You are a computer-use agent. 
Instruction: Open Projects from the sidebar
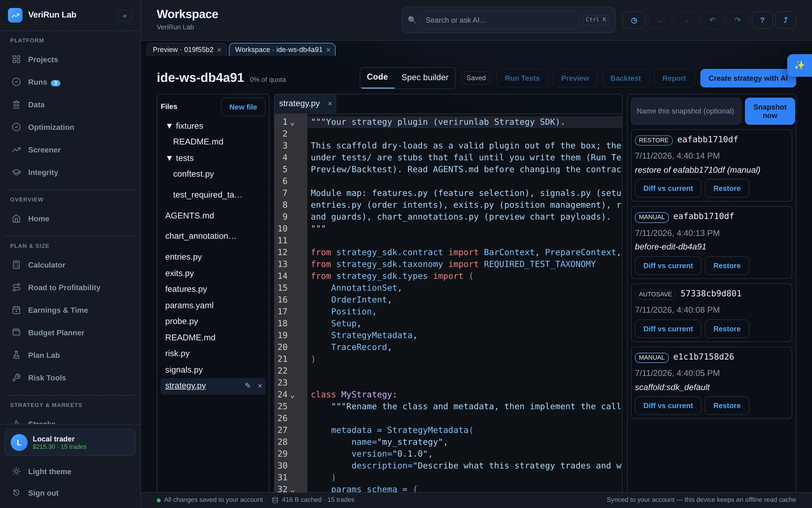click(x=70, y=59)
